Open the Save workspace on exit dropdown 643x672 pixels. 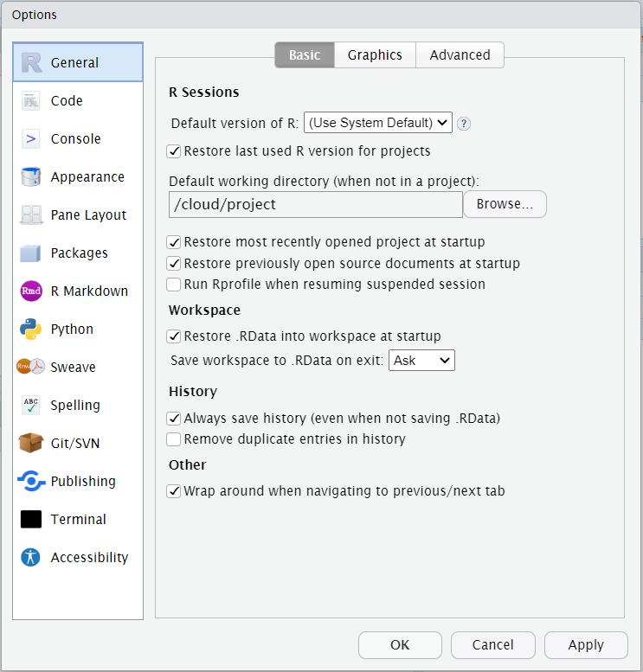point(421,360)
